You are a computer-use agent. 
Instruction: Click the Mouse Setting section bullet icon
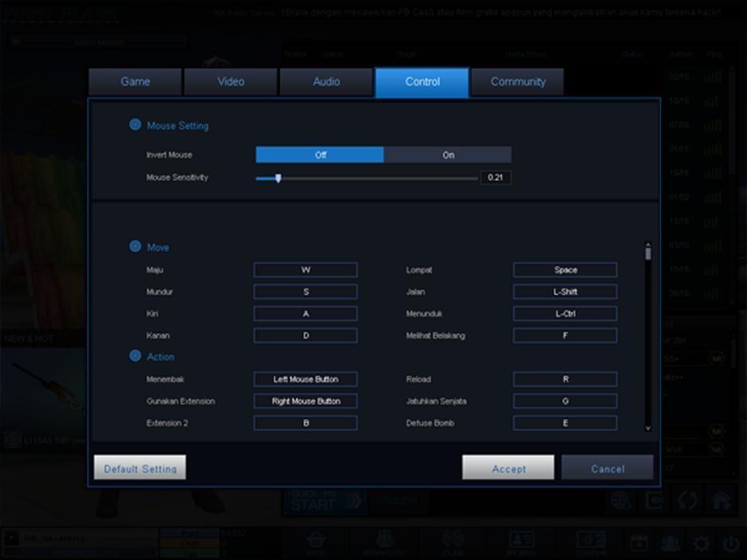(x=135, y=125)
